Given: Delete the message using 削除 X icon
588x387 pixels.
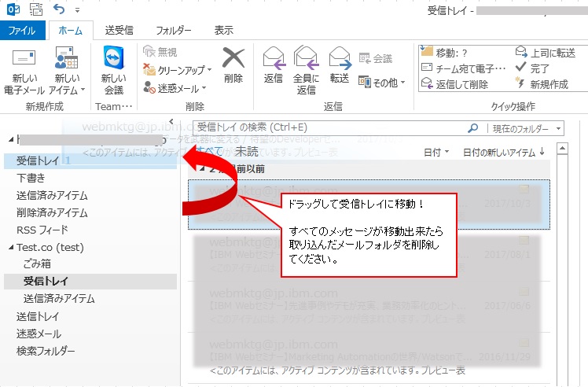Looking at the screenshot, I should tap(233, 65).
